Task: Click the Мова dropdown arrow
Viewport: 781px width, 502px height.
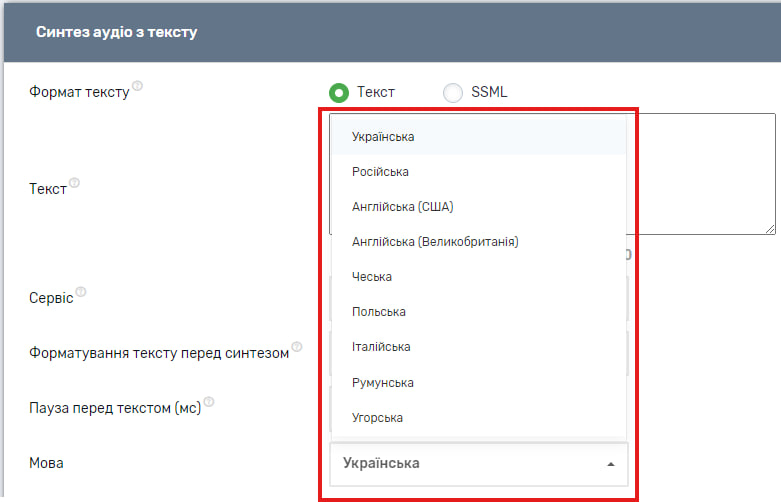Action: pyautogui.click(x=610, y=464)
